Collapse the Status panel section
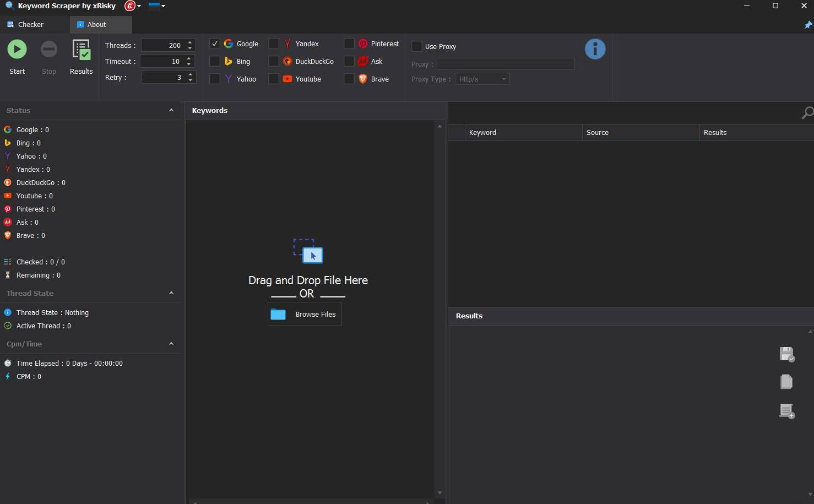 click(x=171, y=110)
